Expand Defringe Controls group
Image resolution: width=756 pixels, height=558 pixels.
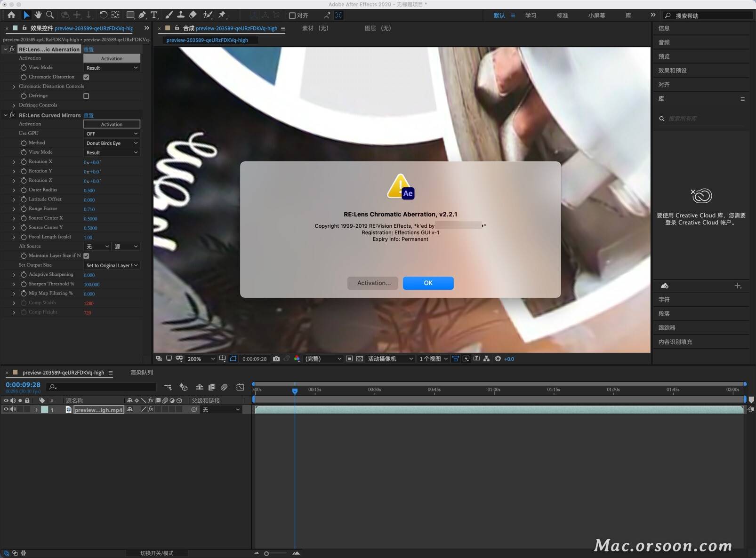pos(14,105)
